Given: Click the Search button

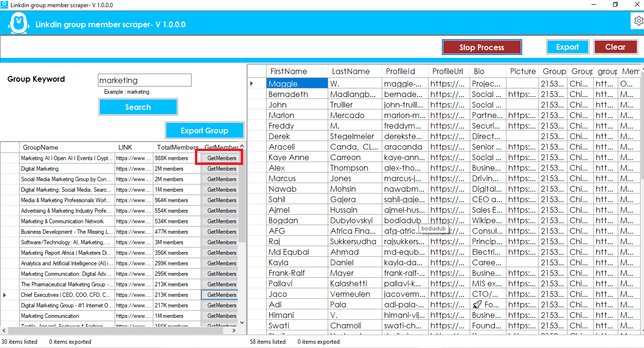Looking at the screenshot, I should tap(138, 107).
